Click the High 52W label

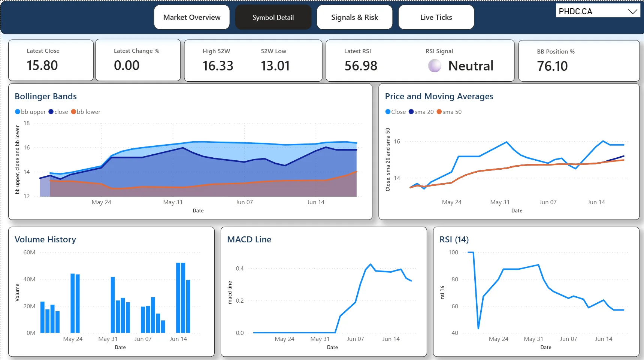[x=216, y=51]
